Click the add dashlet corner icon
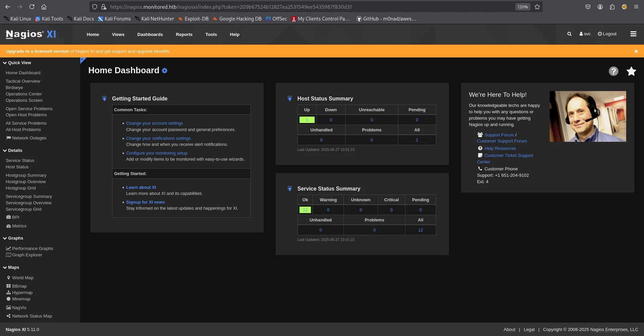The height and width of the screenshot is (336, 644). pyautogui.click(x=83, y=60)
